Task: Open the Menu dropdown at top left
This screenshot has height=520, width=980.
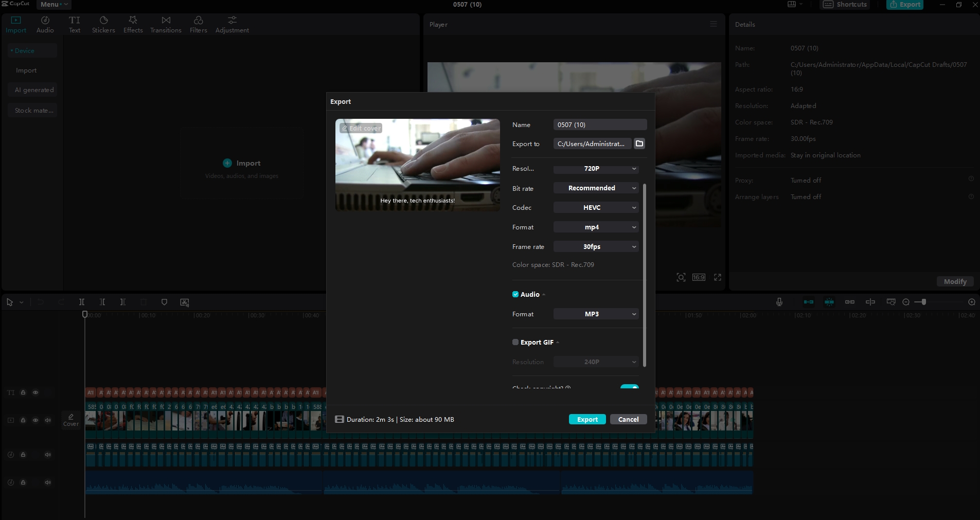Action: (53, 4)
